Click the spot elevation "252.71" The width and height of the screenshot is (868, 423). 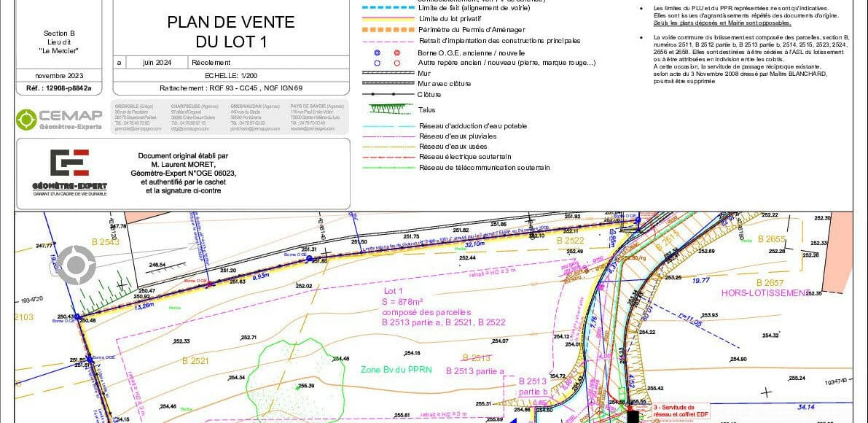[249, 338]
